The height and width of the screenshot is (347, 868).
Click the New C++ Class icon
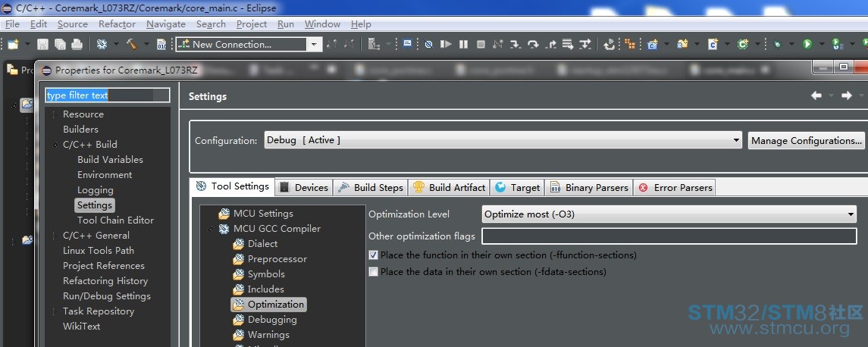[x=743, y=44]
